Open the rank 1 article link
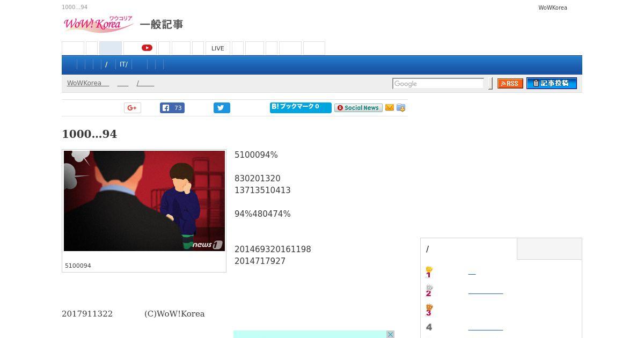Screen dimensions: 644x338 472,273
